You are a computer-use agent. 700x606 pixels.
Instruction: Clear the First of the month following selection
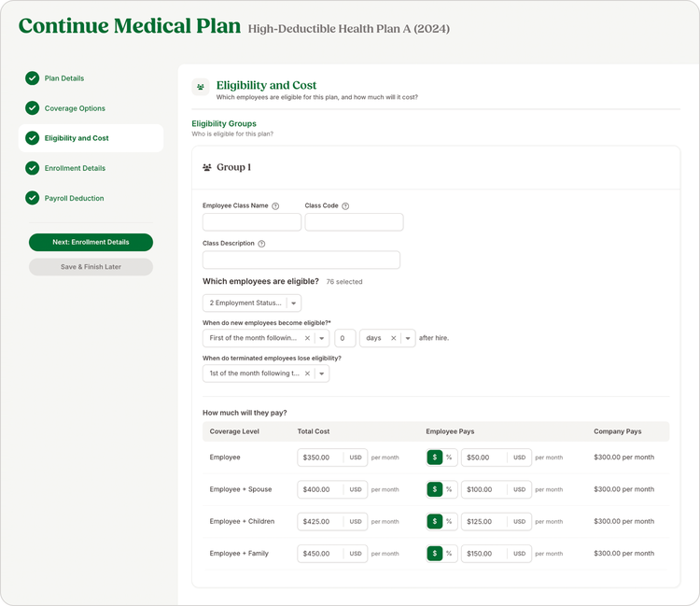(307, 338)
